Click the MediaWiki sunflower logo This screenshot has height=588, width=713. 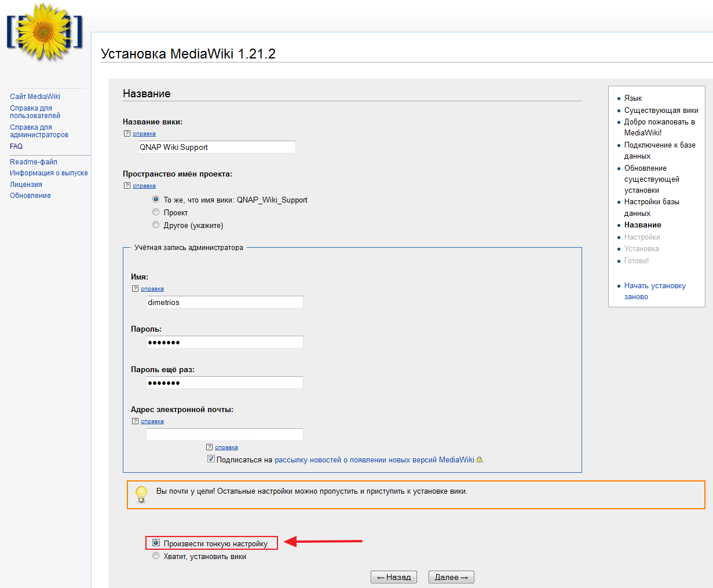pyautogui.click(x=45, y=32)
